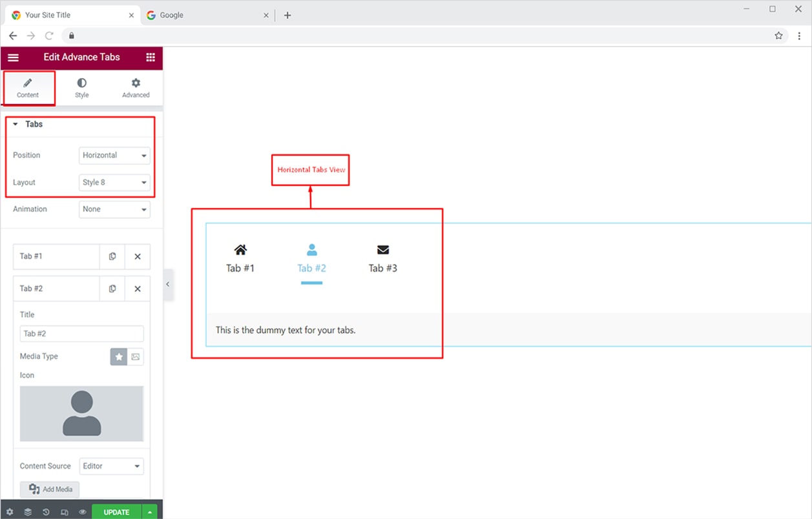The image size is (812, 519).
Task: Select the Your Site Title browser tab
Action: coord(72,15)
